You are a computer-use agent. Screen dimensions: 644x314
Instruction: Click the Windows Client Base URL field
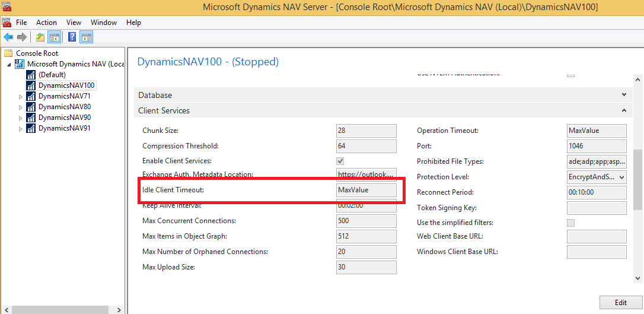coord(597,252)
